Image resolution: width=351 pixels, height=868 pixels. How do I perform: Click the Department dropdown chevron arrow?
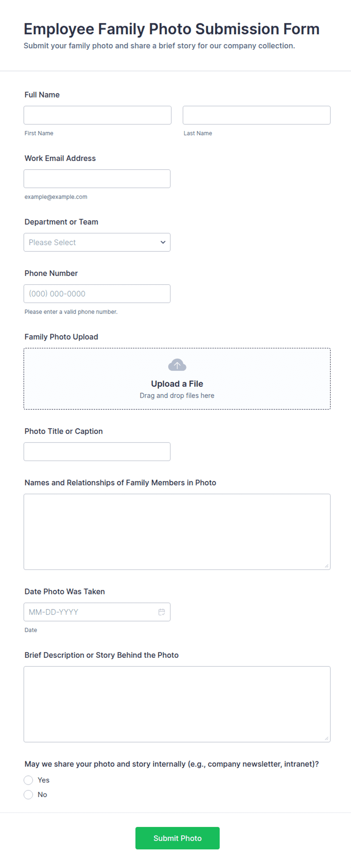coord(163,242)
